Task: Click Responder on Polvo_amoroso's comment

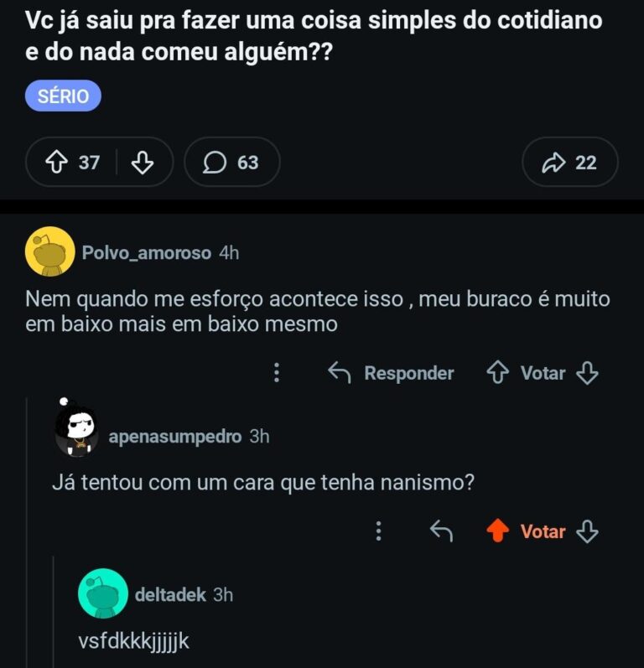Action: (x=391, y=373)
